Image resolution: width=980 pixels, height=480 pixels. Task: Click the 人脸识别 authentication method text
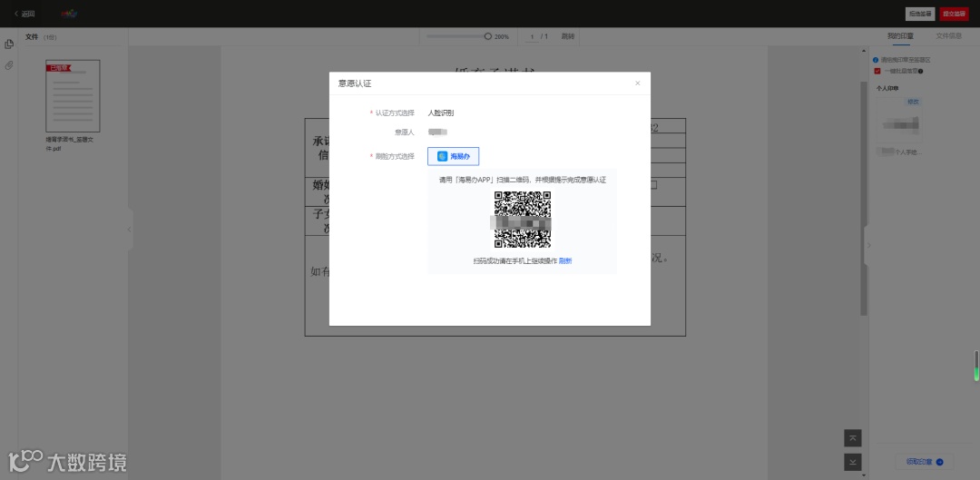pos(441,113)
